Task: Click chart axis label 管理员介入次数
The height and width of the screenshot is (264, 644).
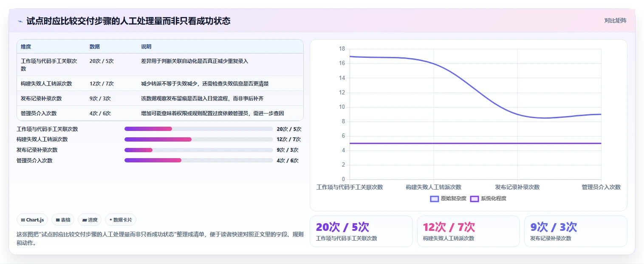Action: click(x=601, y=187)
